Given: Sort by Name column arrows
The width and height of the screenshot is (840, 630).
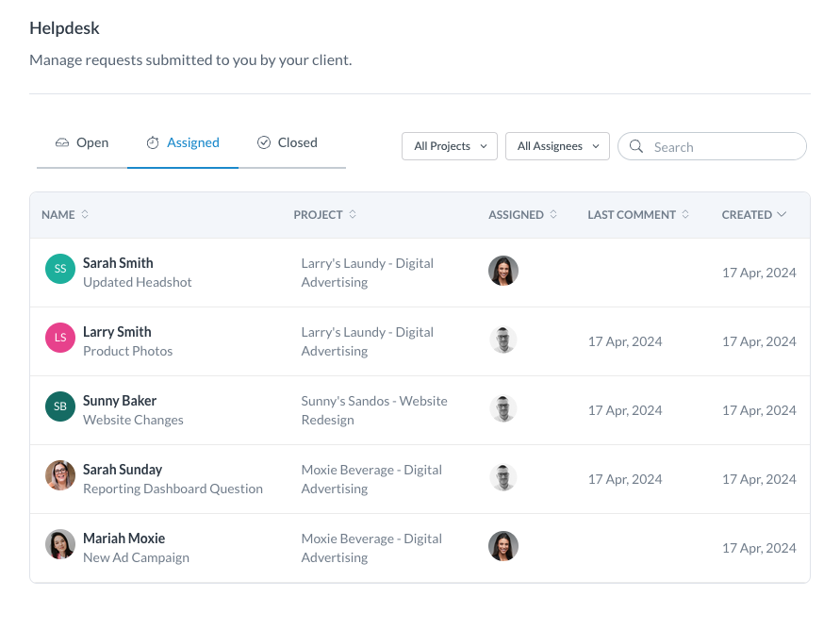Looking at the screenshot, I should [85, 214].
